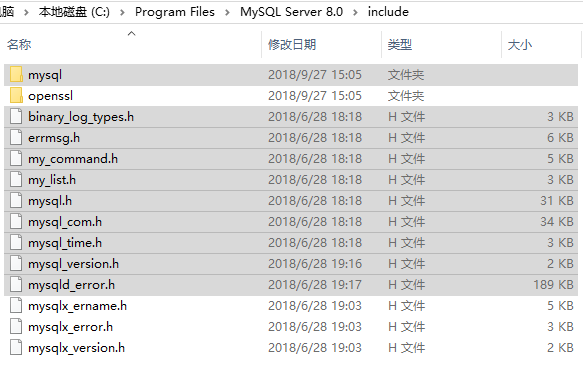Screen dimensions: 583x382
Task: Go to MySQL Server 8.0 in address bar
Action: click(291, 12)
